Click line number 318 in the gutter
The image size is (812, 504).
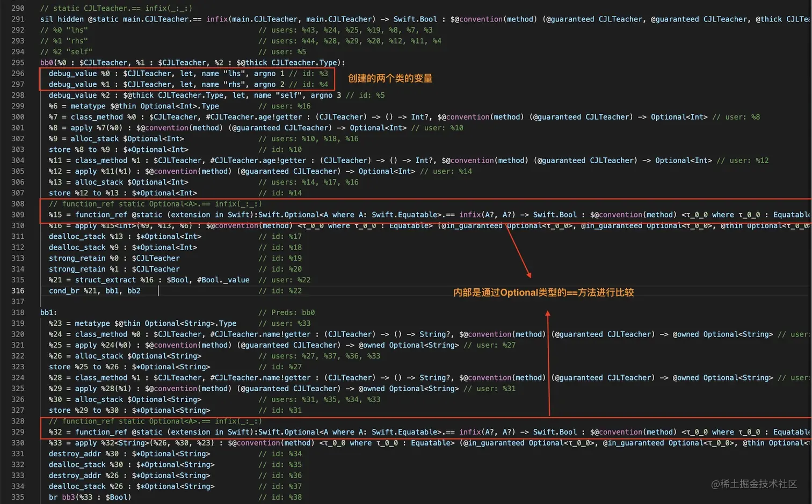(x=18, y=312)
